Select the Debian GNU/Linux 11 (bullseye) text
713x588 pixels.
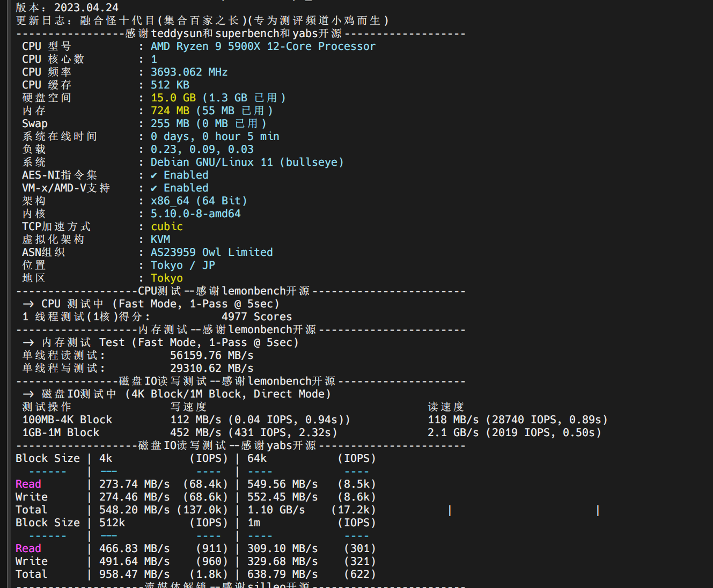tap(247, 162)
